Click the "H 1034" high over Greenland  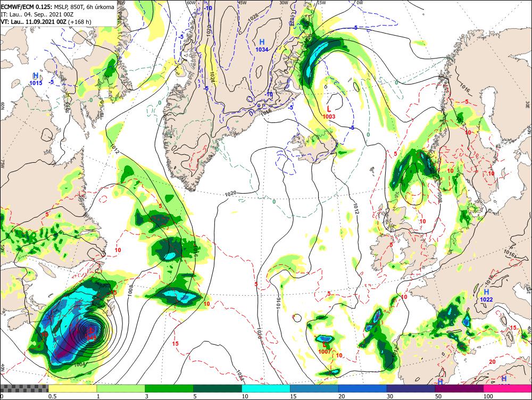pyautogui.click(x=262, y=45)
